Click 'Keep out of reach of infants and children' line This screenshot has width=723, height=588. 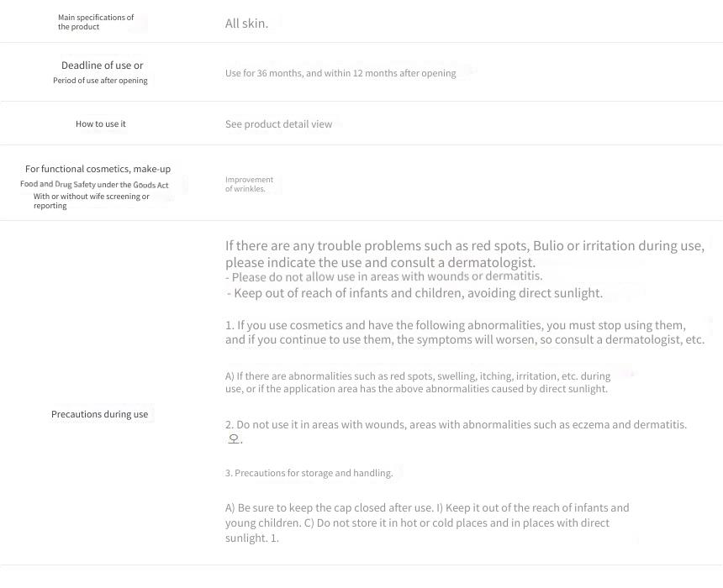(414, 293)
